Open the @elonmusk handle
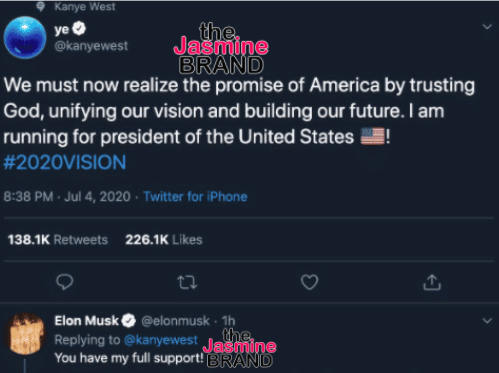499x373 pixels. tap(175, 321)
